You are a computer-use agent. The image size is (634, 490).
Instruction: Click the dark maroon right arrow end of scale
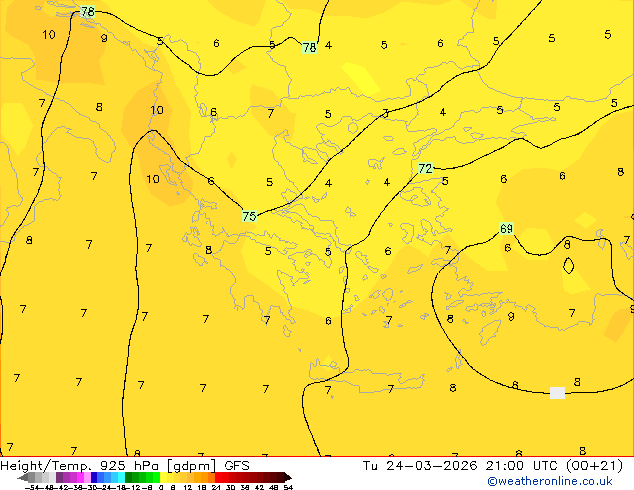point(288,478)
